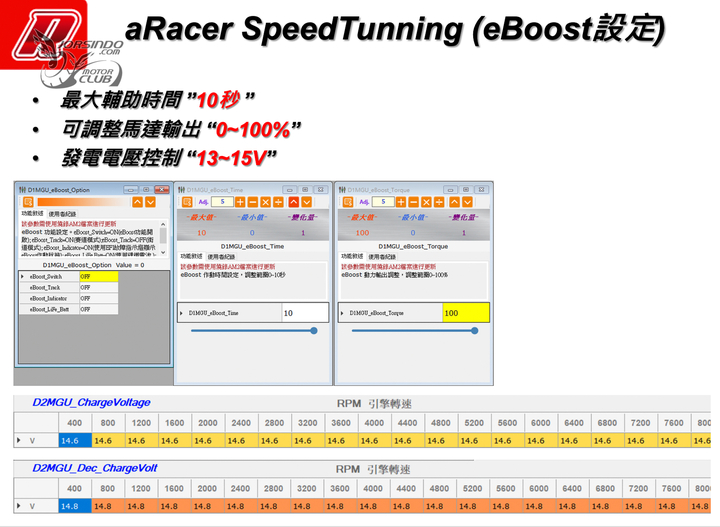The width and height of the screenshot is (720, 527).
Task: Click the down arrow in eBoost_Torque window
Action: tap(467, 202)
